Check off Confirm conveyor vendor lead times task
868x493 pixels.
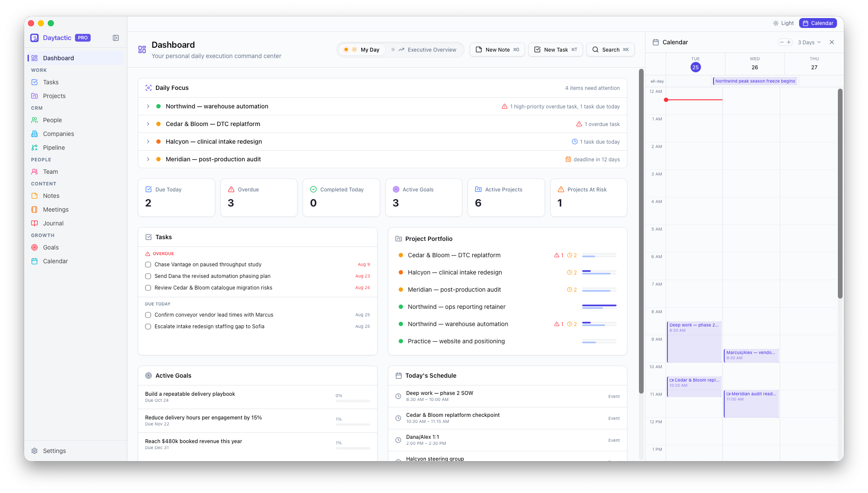(148, 315)
